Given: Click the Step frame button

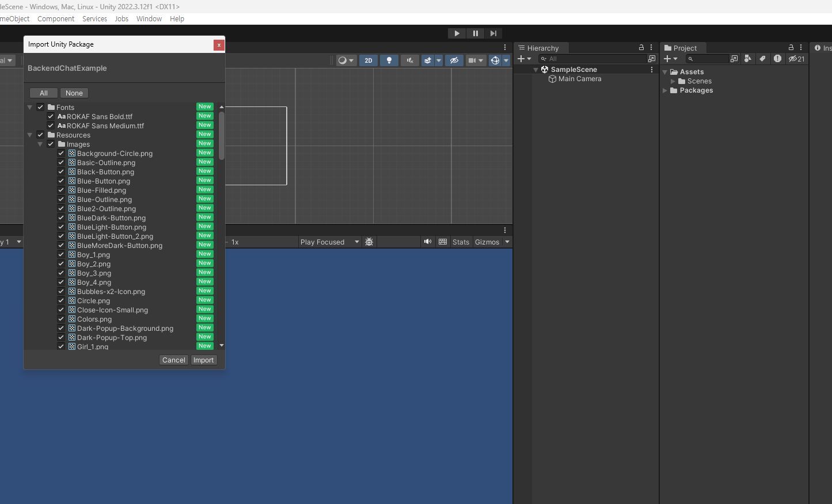Looking at the screenshot, I should [x=493, y=33].
